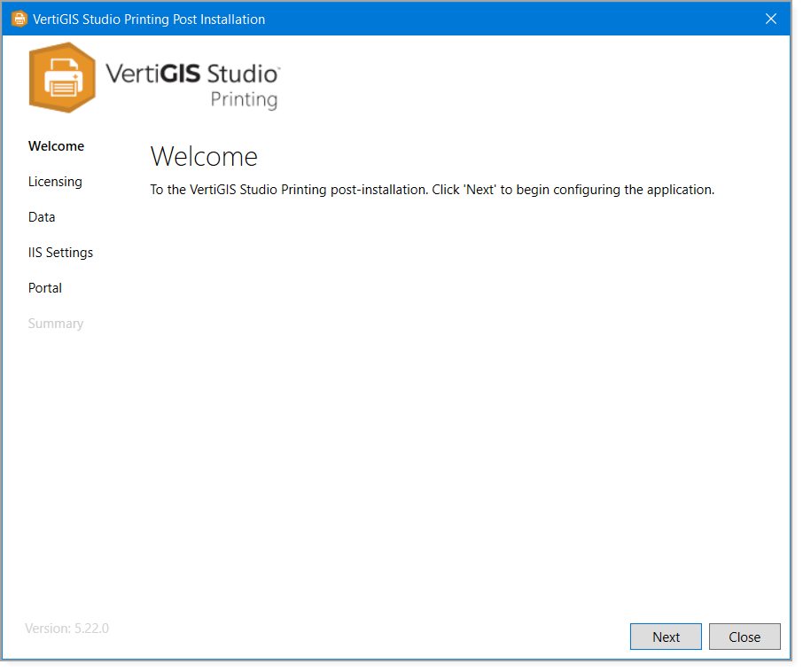Click the blue title bar area
The width and height of the screenshot is (803, 672).
click(x=399, y=18)
